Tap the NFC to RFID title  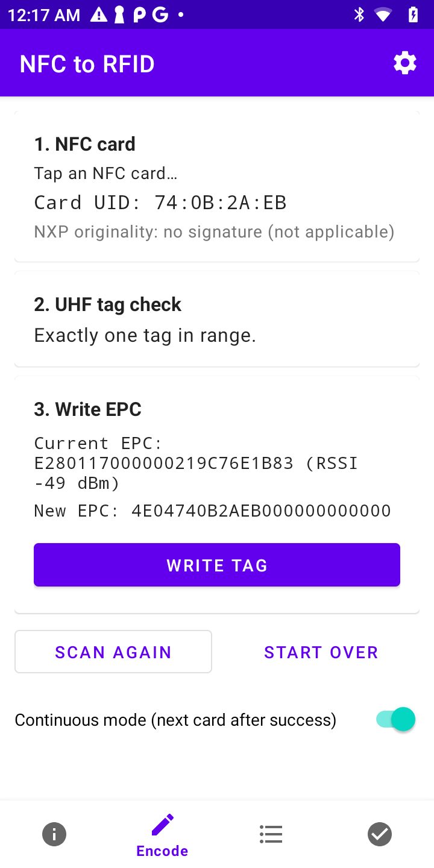pos(87,63)
